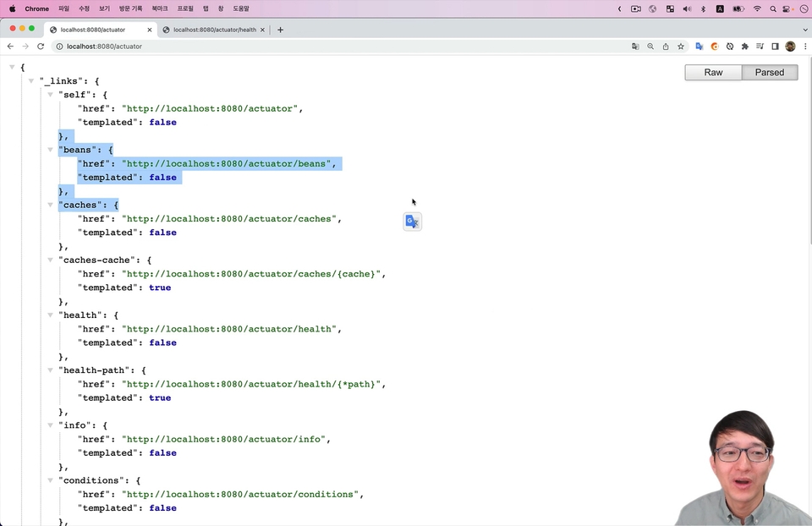Switch to Raw JSON view
This screenshot has height=526, width=812.
point(713,73)
